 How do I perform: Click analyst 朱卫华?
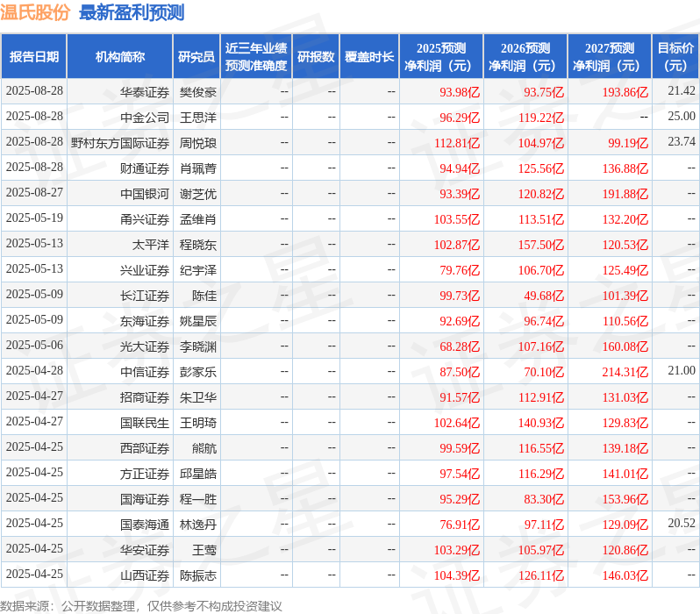197,398
